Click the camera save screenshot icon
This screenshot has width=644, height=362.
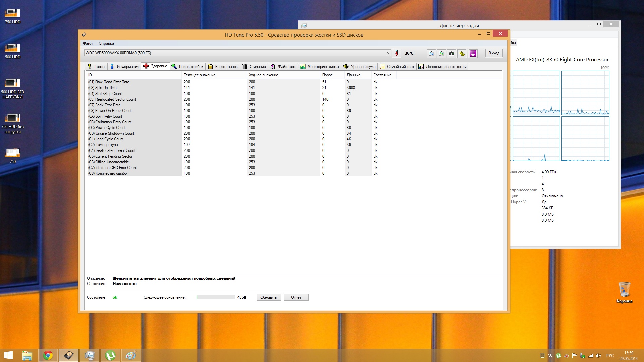(452, 53)
